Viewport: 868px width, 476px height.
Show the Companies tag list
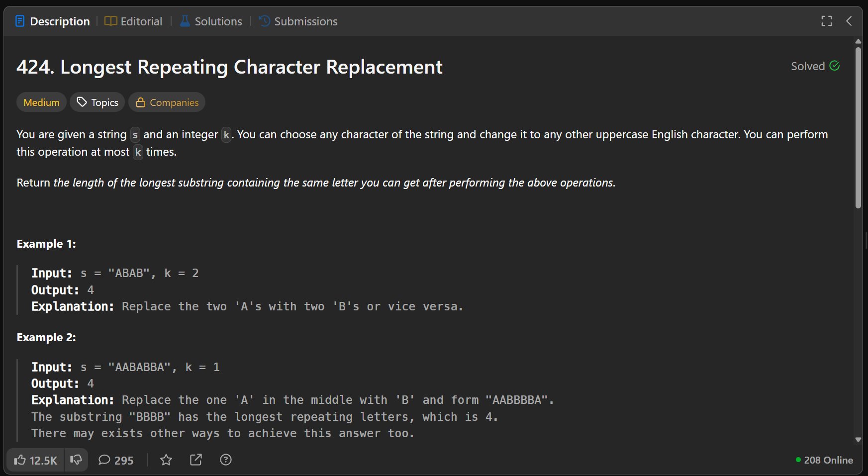(167, 102)
